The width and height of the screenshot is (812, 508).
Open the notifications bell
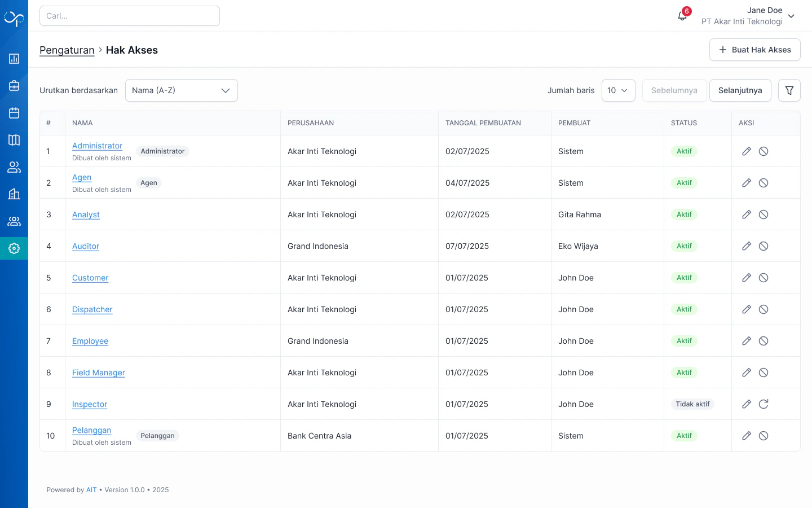(x=682, y=16)
